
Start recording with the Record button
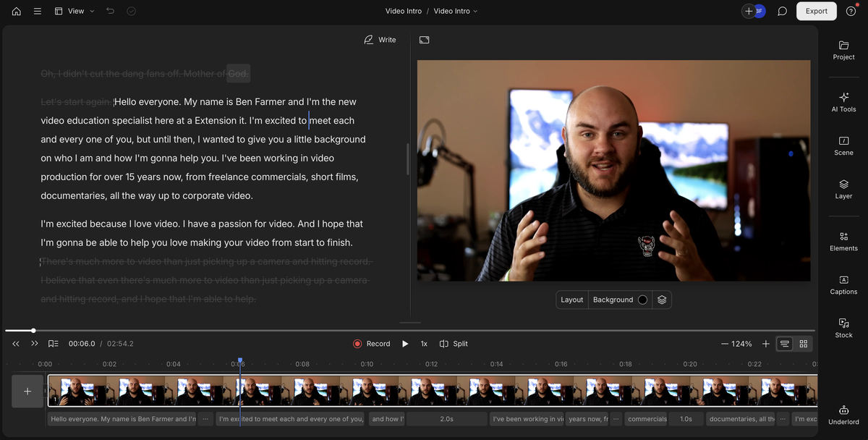click(371, 344)
